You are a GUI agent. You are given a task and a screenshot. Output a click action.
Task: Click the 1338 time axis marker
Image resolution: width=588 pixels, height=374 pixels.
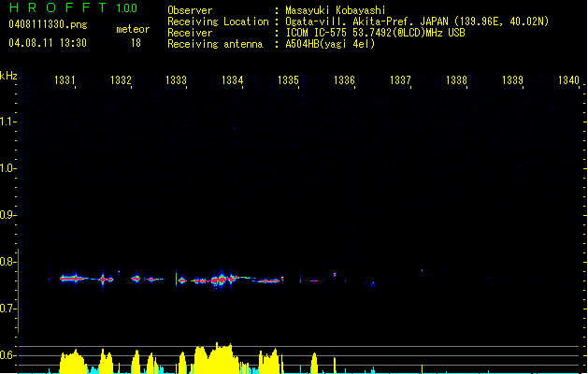coord(456,79)
